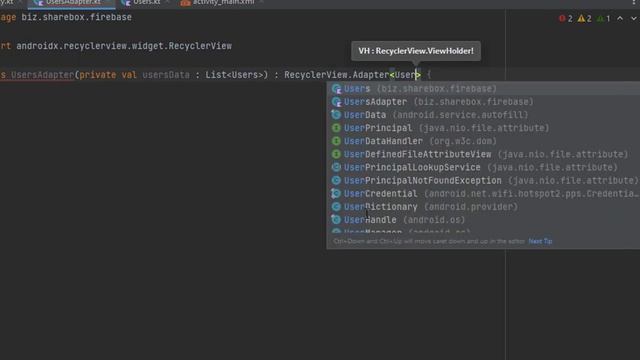Click the VH RecyclerView.ViewHolder parameter hint
The width and height of the screenshot is (640, 360).
(416, 51)
